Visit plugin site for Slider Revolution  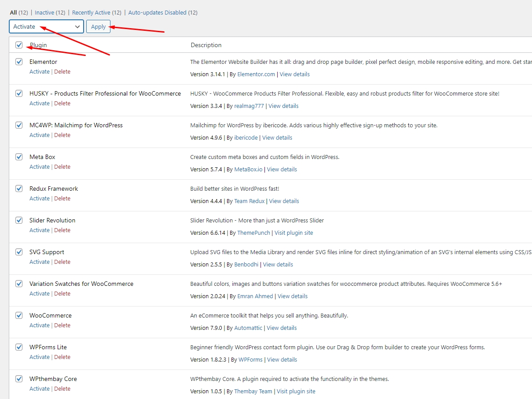[x=294, y=233]
